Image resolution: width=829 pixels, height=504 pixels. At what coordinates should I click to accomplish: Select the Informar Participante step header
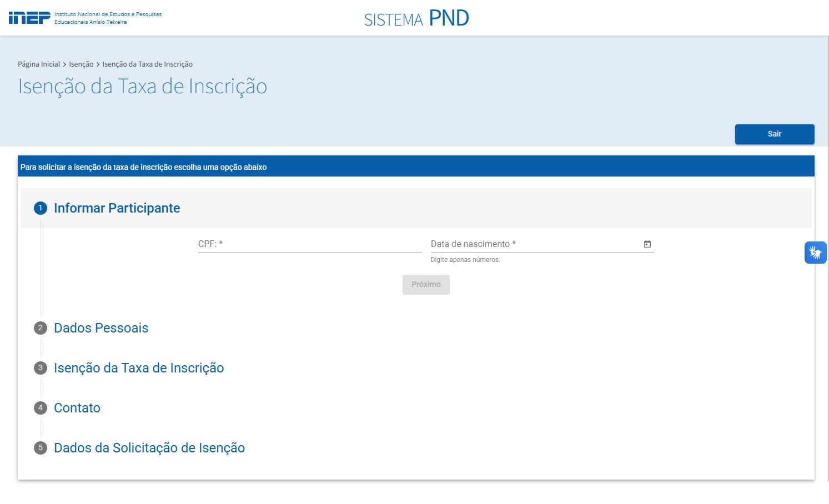coord(117,208)
